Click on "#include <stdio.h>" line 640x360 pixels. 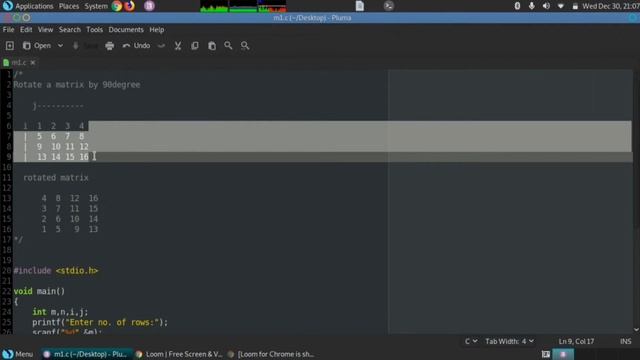(56, 271)
